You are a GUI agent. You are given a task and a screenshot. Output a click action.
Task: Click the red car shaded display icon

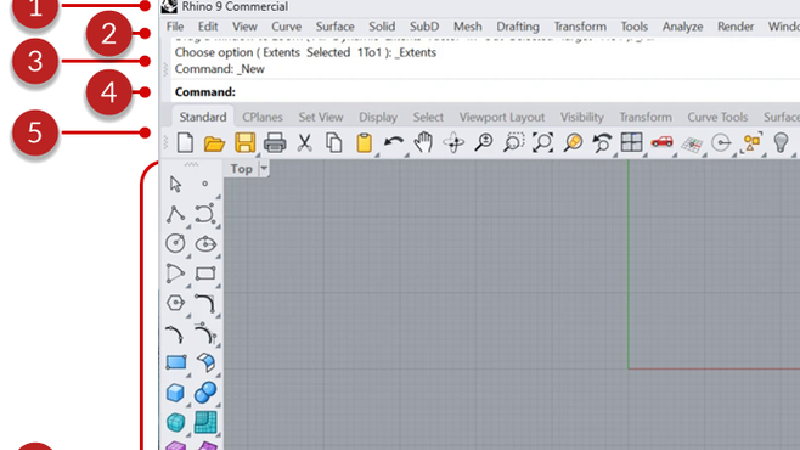point(662,142)
